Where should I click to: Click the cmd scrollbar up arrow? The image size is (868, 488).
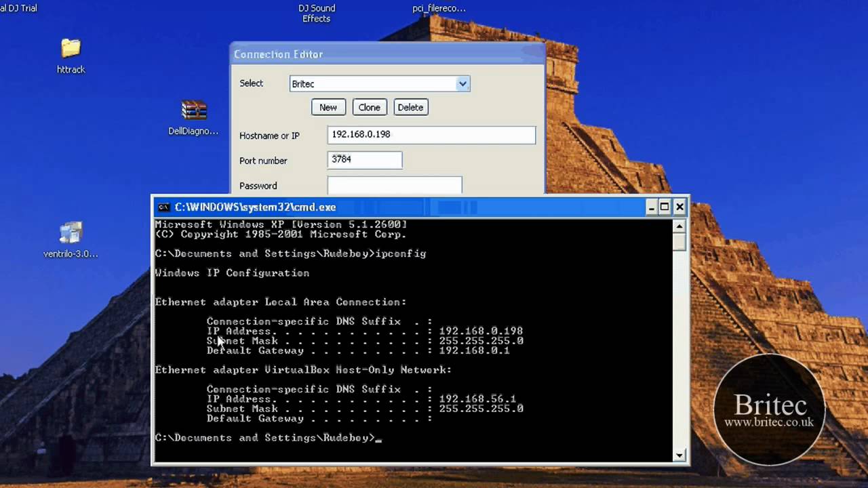click(680, 226)
